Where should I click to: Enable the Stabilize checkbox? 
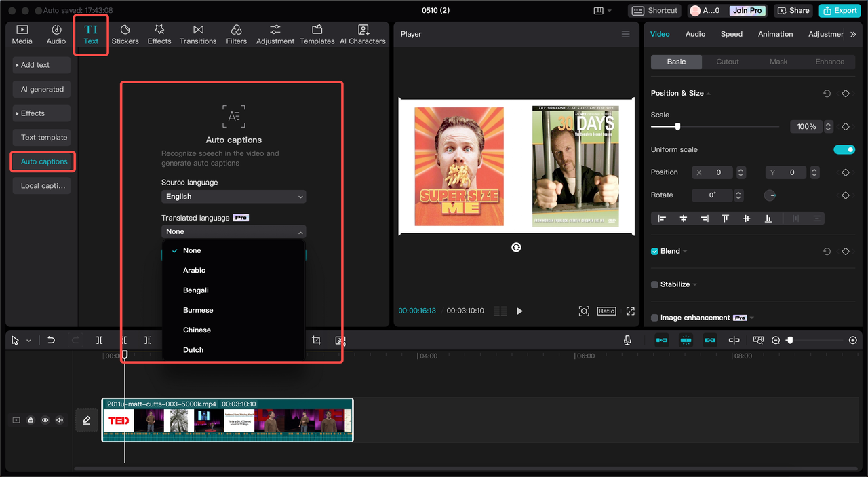[654, 284]
